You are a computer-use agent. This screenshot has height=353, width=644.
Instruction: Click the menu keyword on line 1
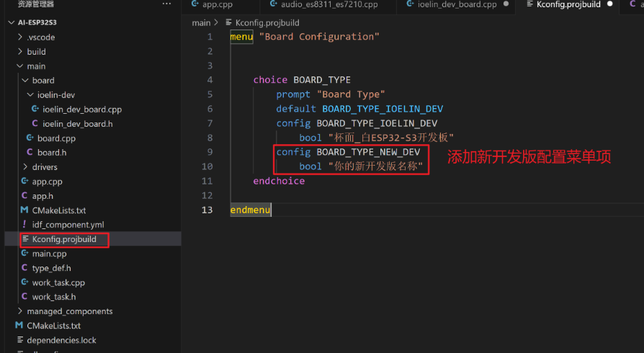coord(241,37)
